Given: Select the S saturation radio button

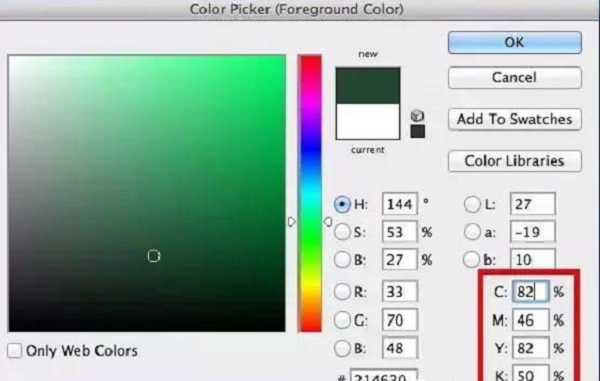Looking at the screenshot, I should coord(342,232).
